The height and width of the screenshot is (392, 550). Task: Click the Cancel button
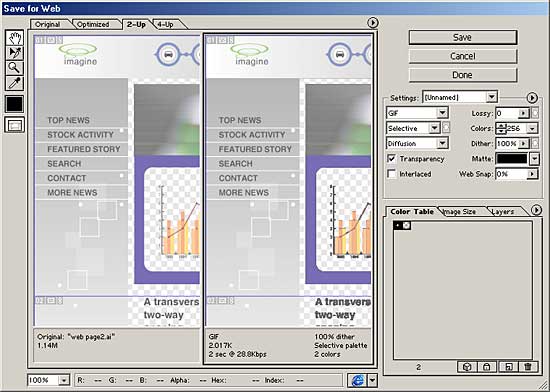(463, 56)
